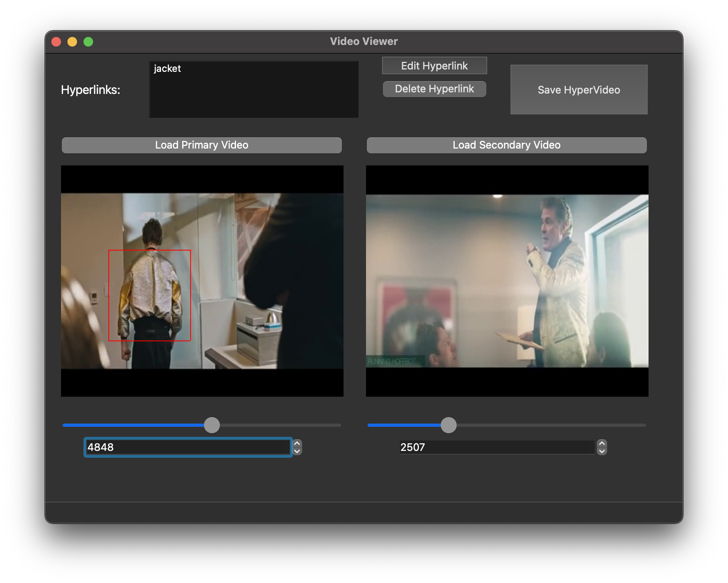Viewport: 728px width, 583px height.
Task: Click the secondary video preview frame
Action: (x=507, y=281)
